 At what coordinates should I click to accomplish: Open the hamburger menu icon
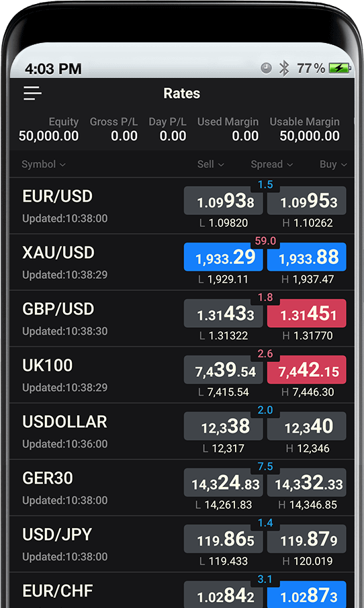[32, 93]
